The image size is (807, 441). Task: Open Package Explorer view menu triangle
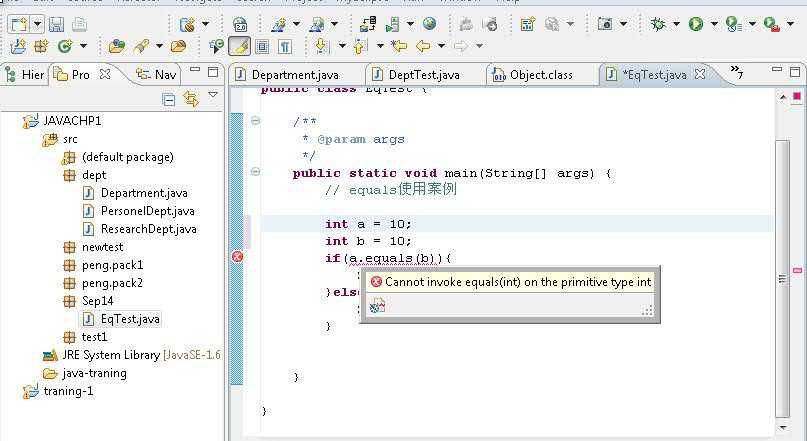(x=213, y=95)
